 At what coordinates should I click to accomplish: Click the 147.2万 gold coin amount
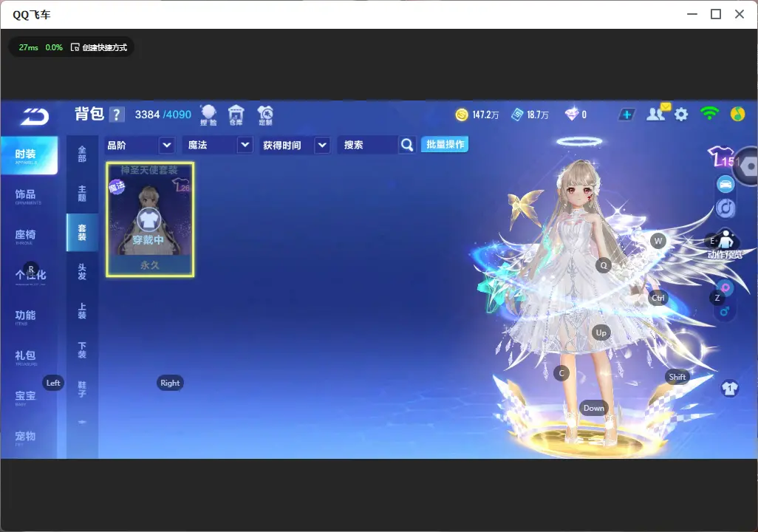(x=485, y=115)
